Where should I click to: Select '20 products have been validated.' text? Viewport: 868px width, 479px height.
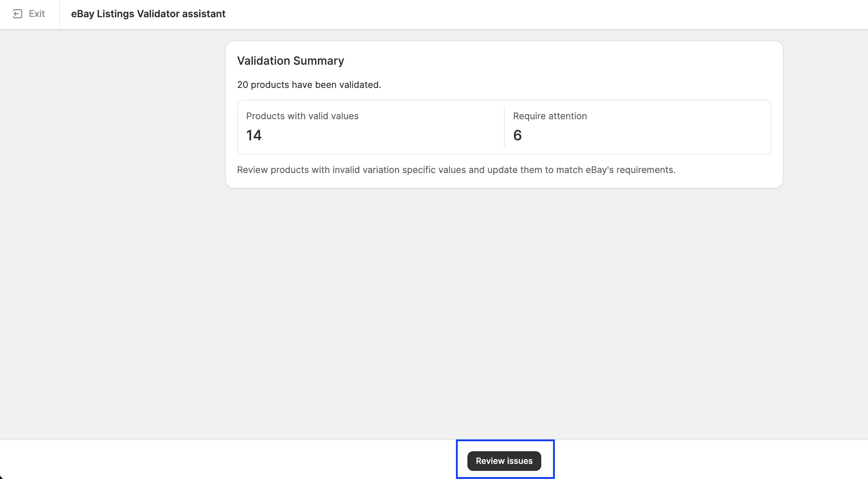coord(309,85)
